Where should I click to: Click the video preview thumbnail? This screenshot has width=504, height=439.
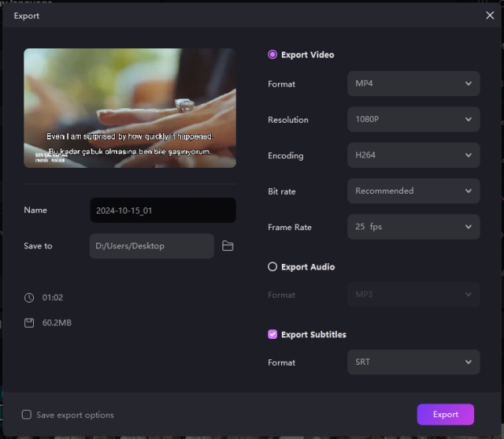click(x=130, y=108)
